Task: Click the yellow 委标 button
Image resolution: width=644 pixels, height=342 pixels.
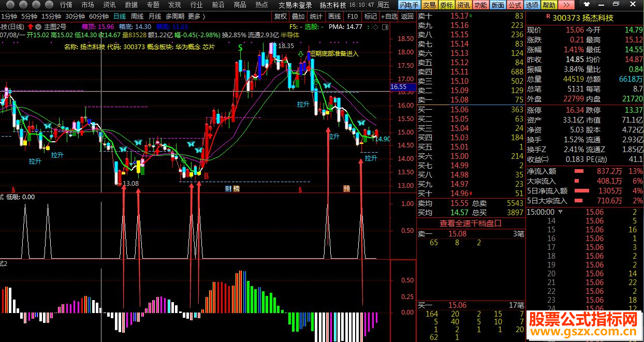Action: 446,5
